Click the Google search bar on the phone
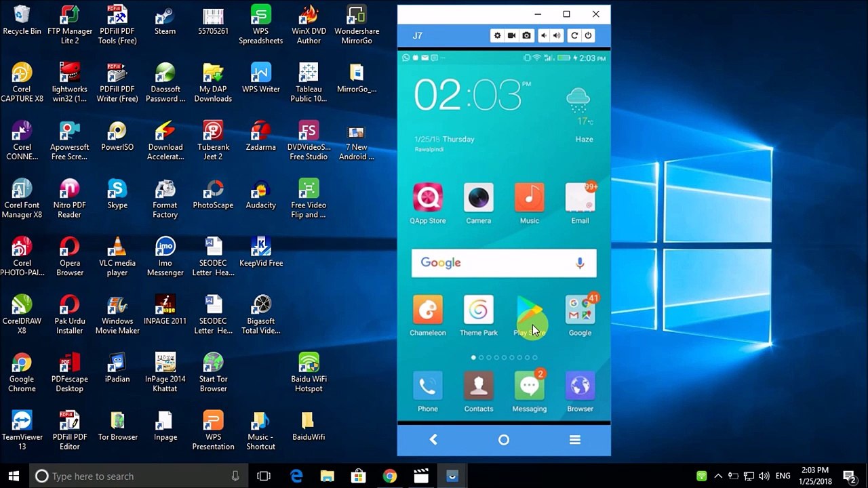 (504, 263)
